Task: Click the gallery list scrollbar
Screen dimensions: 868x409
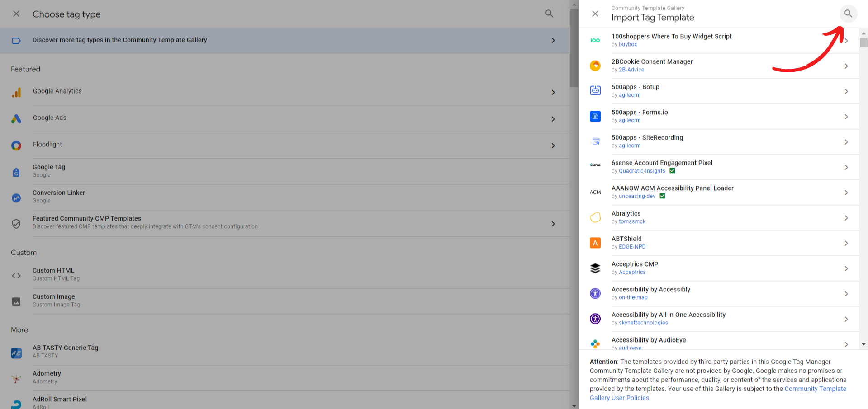Action: [x=863, y=43]
